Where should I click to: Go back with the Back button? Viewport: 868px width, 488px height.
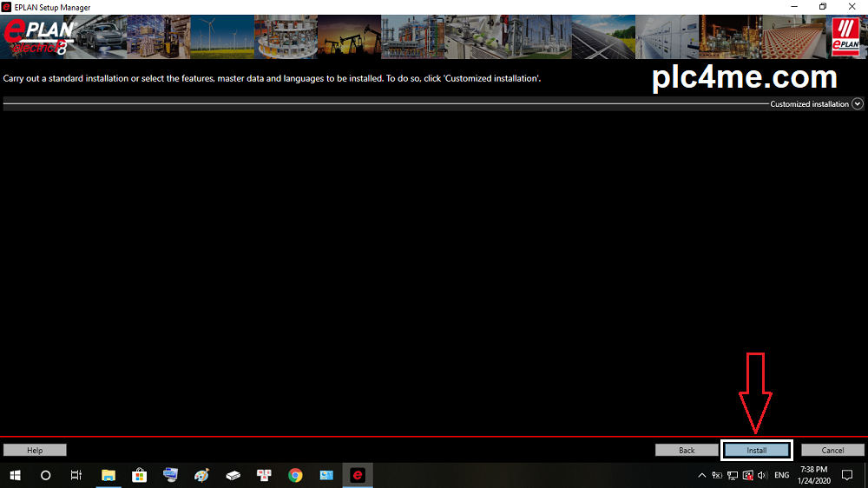coord(687,450)
